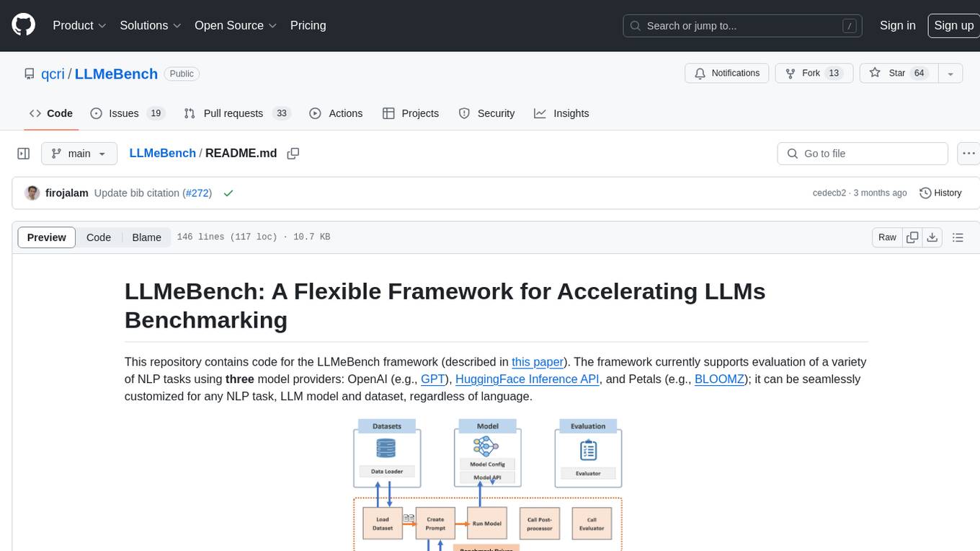The width and height of the screenshot is (980, 551).
Task: Select the Preview view
Action: point(47,237)
